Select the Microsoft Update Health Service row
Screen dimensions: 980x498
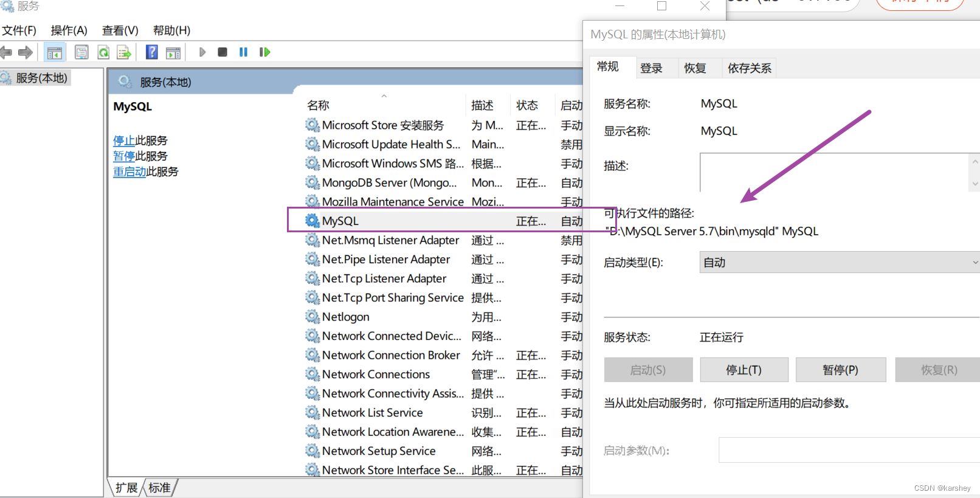tap(444, 144)
